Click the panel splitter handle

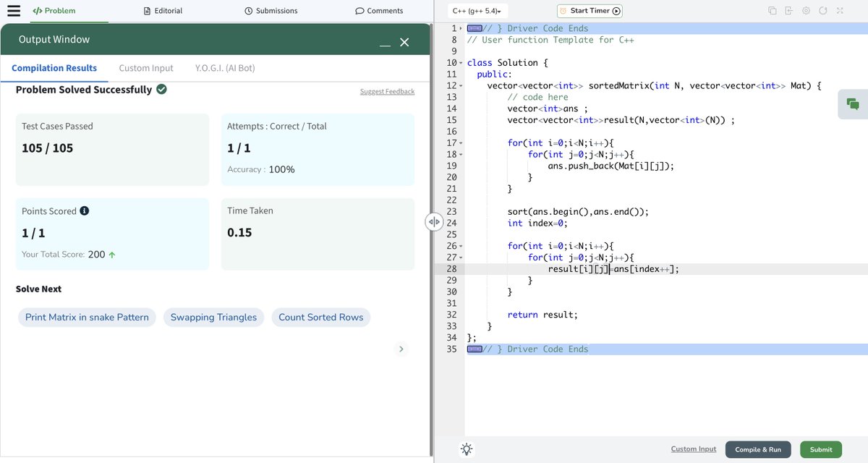(433, 222)
